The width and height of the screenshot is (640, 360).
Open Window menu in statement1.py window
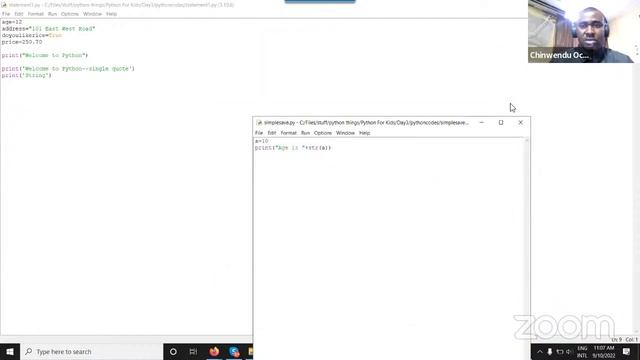(x=92, y=14)
